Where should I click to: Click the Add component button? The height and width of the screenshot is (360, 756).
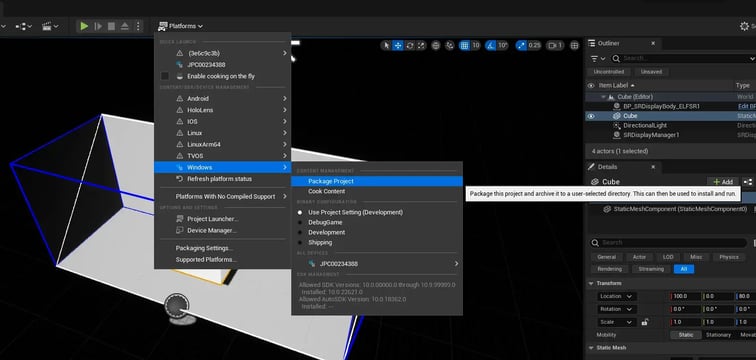pos(722,182)
